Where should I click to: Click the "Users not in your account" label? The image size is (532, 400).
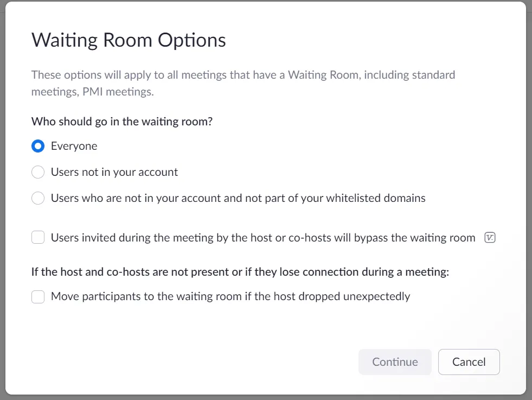coord(114,172)
